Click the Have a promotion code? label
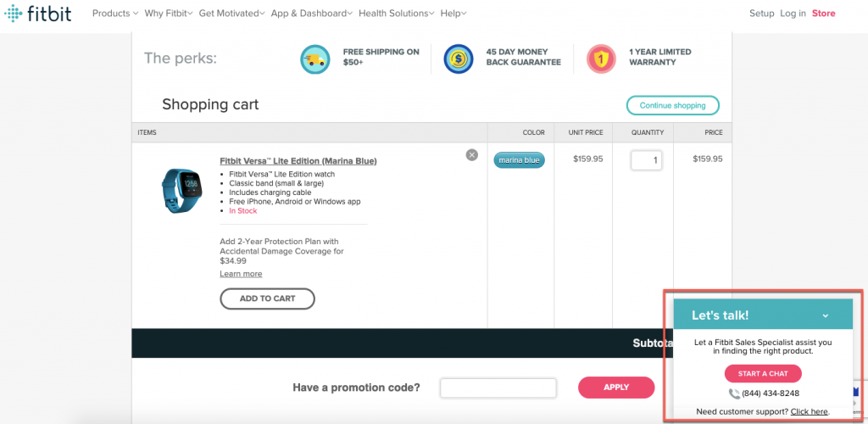This screenshot has width=868, height=424. (x=357, y=388)
